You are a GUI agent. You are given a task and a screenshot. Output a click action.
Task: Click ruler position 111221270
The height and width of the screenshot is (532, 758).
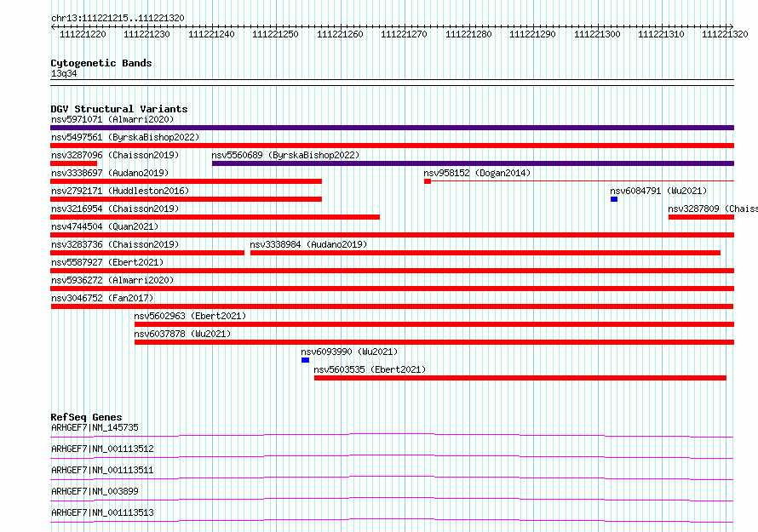click(405, 34)
